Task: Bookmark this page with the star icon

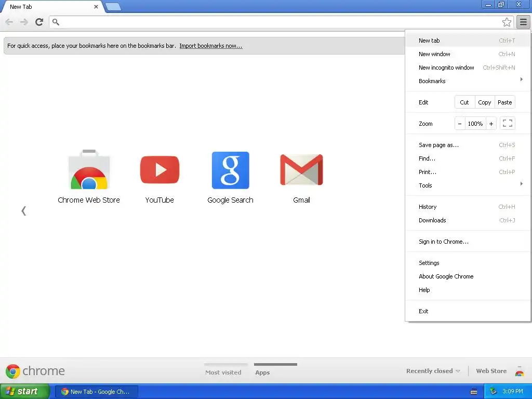Action: [x=507, y=22]
